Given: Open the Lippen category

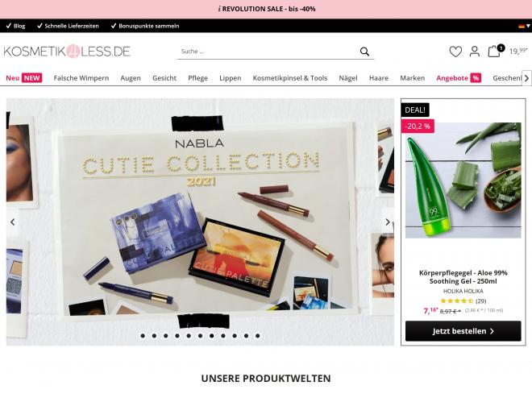Looking at the screenshot, I should tap(230, 78).
